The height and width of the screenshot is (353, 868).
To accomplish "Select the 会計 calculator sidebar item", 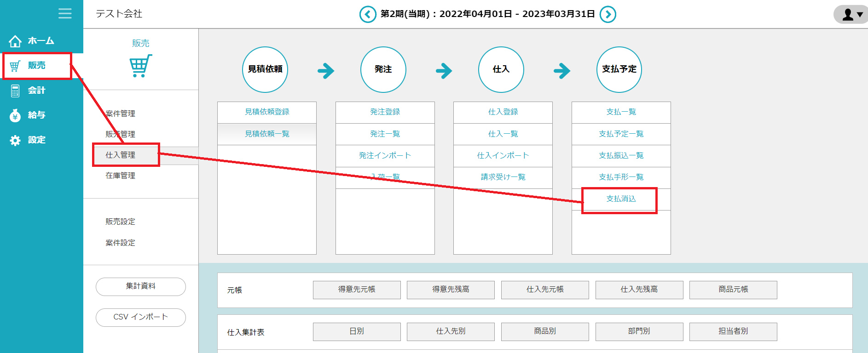I will [x=29, y=91].
